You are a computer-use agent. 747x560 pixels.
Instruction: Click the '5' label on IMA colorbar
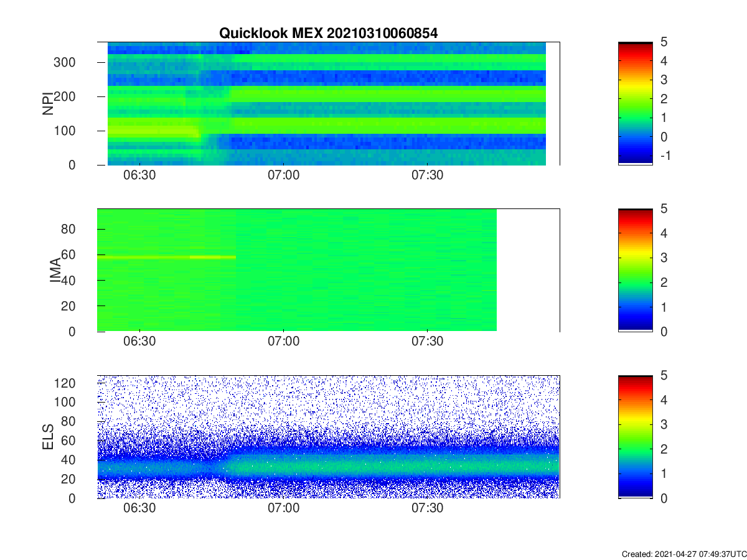pyautogui.click(x=664, y=208)
